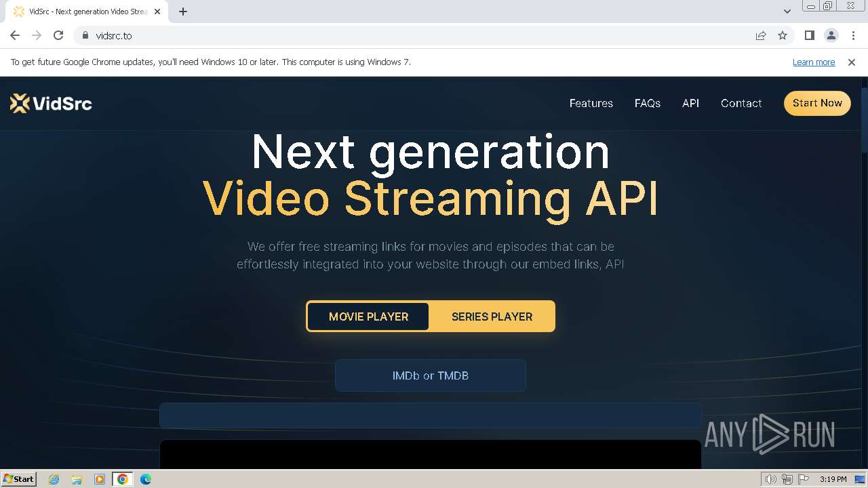Dismiss the Chrome update notice
868x488 pixels.
[x=852, y=62]
